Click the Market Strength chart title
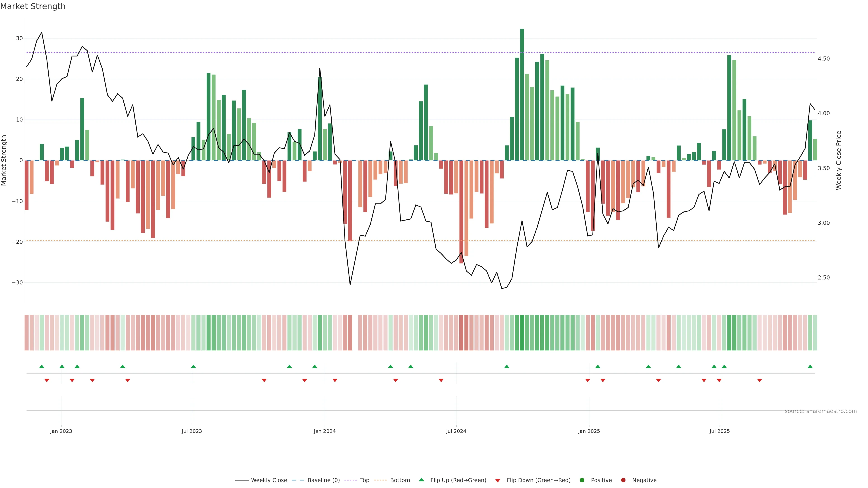Viewport: 868px width, 488px height. 33,6
